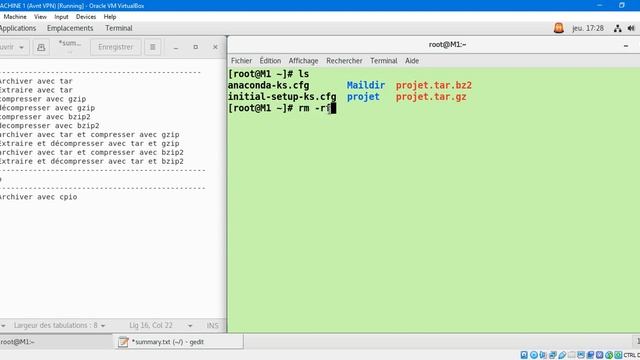640x360 pixels.
Task: Click the VirtualBox display status icon
Action: pos(581,355)
